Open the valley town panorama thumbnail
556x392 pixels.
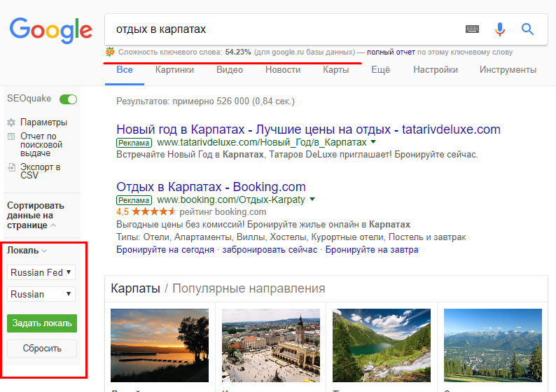(x=493, y=345)
